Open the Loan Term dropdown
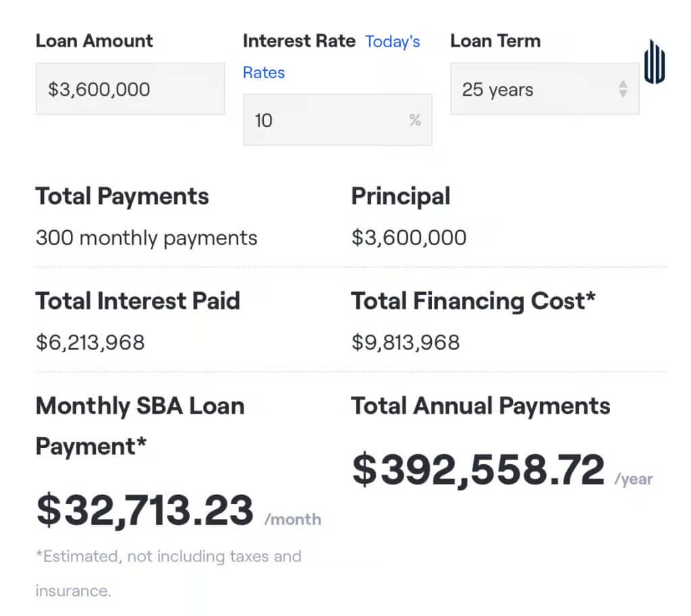Image resolution: width=691 pixels, height=616 pixels. click(x=545, y=88)
